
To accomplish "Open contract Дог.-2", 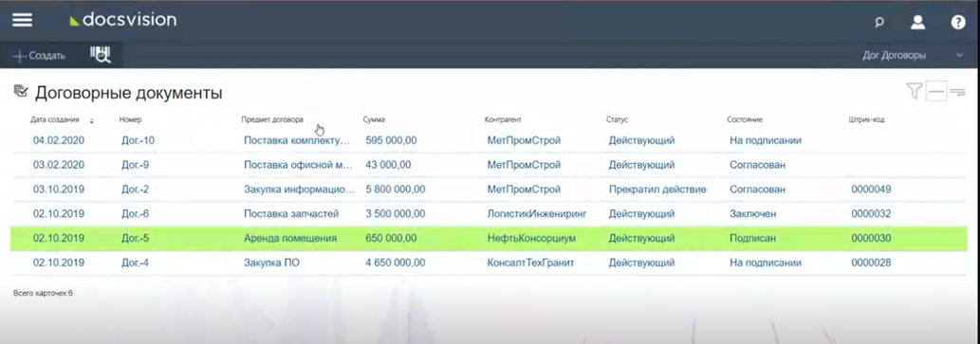I will 135,190.
